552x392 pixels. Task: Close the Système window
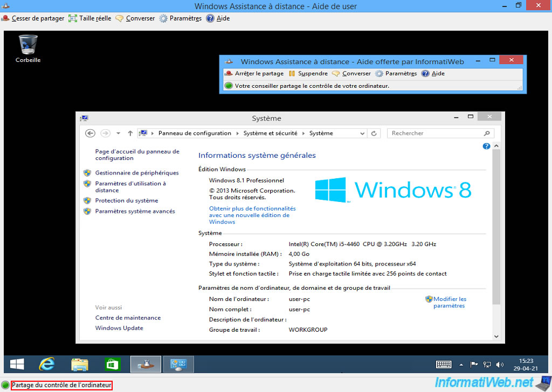pyautogui.click(x=489, y=117)
